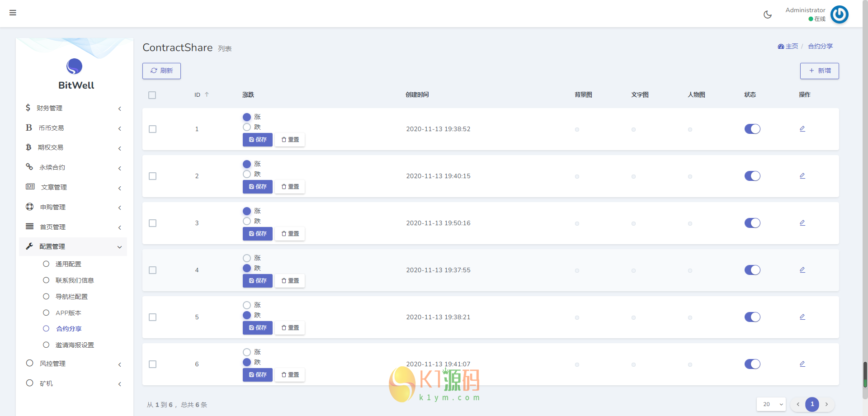868x416 pixels.
Task: Edit row 1 with the pencil icon
Action: [x=802, y=129]
